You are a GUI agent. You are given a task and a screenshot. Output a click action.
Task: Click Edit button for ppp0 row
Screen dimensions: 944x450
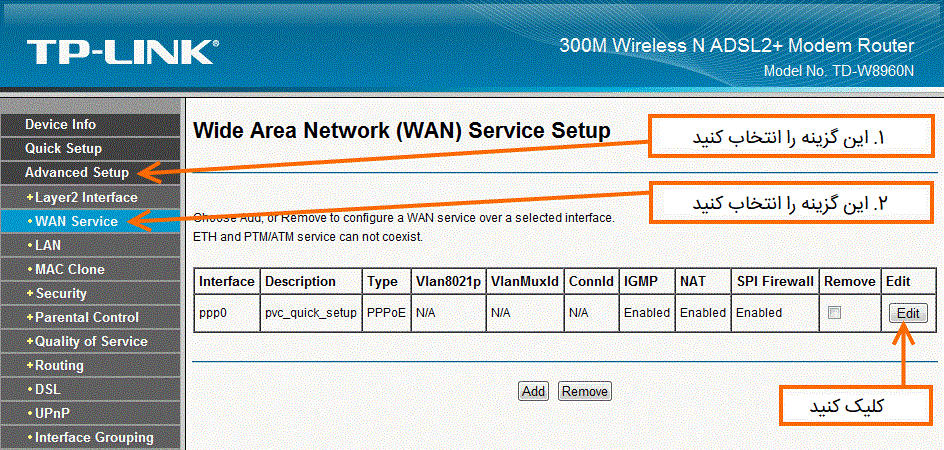click(x=908, y=313)
